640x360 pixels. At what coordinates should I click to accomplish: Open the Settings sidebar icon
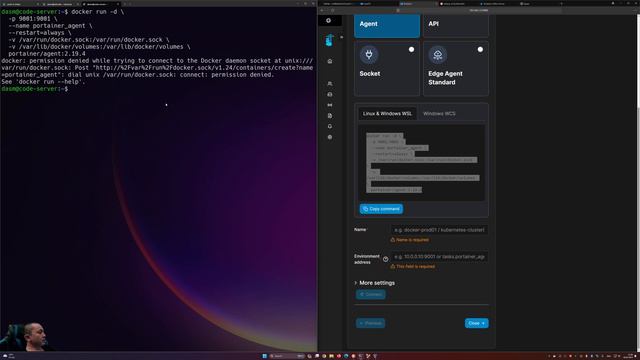330,137
